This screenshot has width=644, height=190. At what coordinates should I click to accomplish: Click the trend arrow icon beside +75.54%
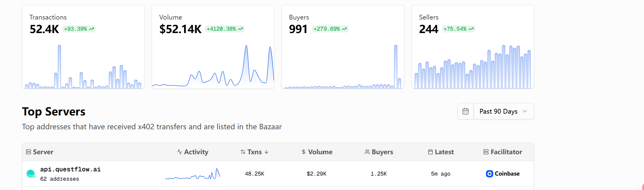(x=471, y=29)
